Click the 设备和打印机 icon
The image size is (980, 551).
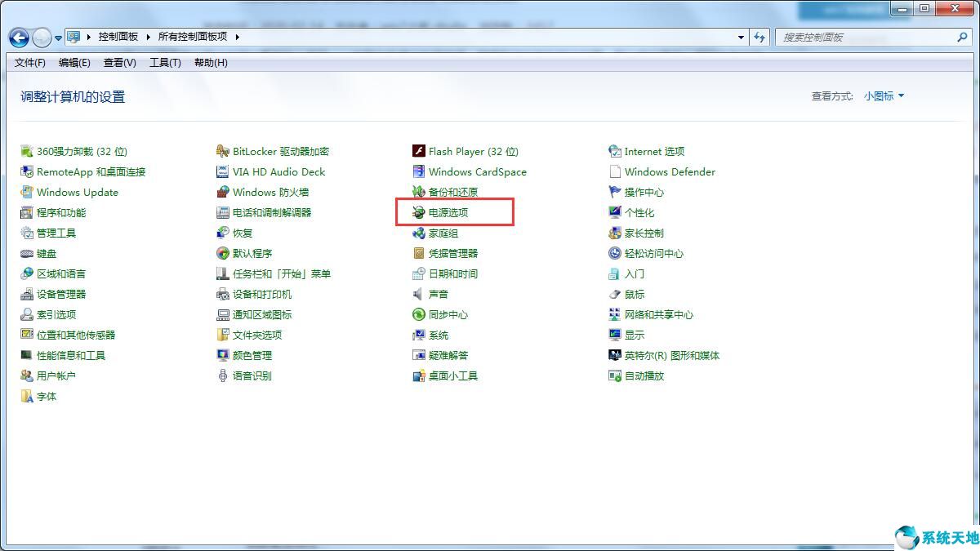[x=223, y=294]
